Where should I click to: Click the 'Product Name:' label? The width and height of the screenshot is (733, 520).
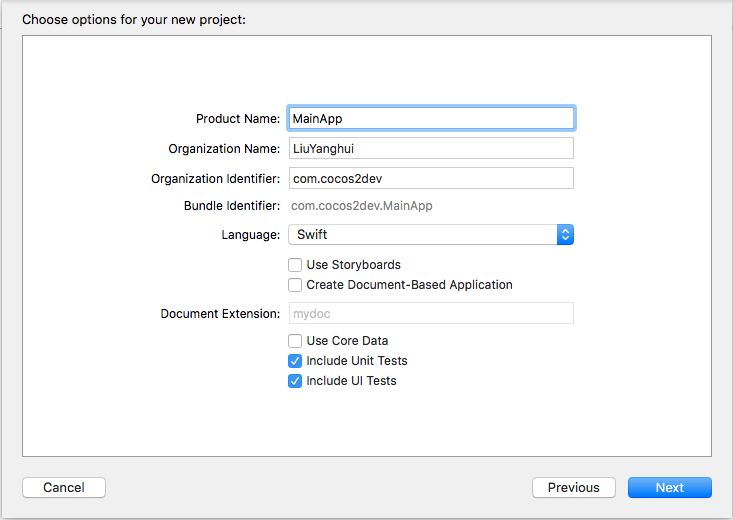(x=238, y=119)
